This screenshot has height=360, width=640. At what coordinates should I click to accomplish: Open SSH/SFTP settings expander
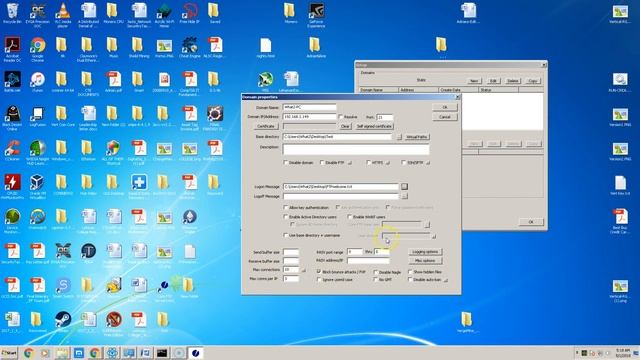(x=428, y=163)
